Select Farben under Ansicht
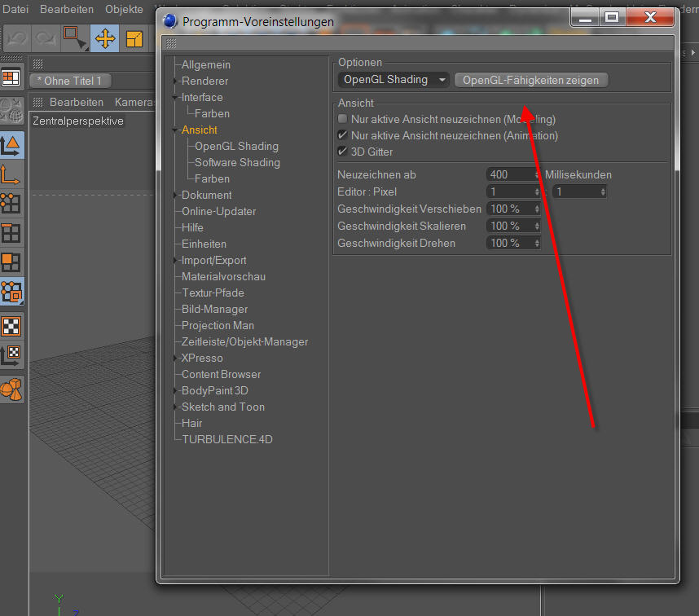This screenshot has width=699, height=616. (212, 178)
